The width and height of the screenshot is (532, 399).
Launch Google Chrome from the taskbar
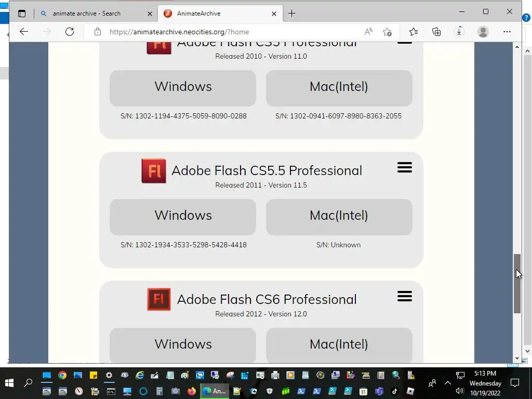62,375
